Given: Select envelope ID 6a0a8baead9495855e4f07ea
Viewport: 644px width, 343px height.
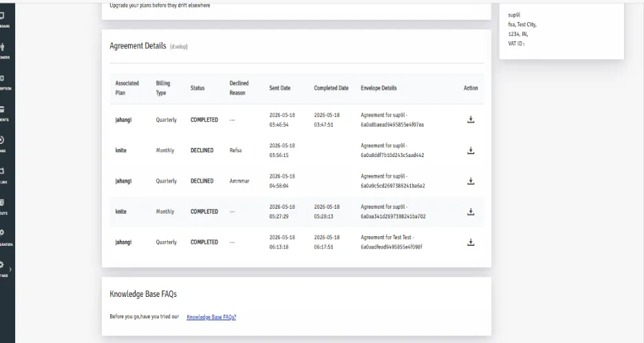Looking at the screenshot, I should pyautogui.click(x=392, y=125).
